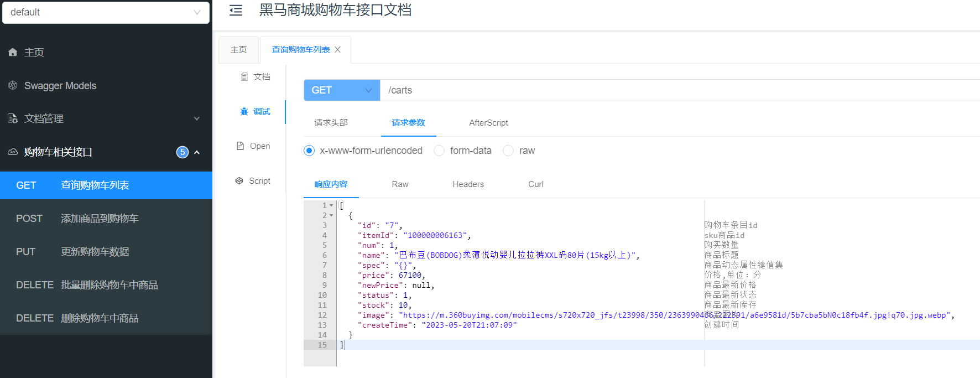Image resolution: width=980 pixels, height=378 pixels.
Task: Click line number 15 in gutter
Action: (x=322, y=345)
